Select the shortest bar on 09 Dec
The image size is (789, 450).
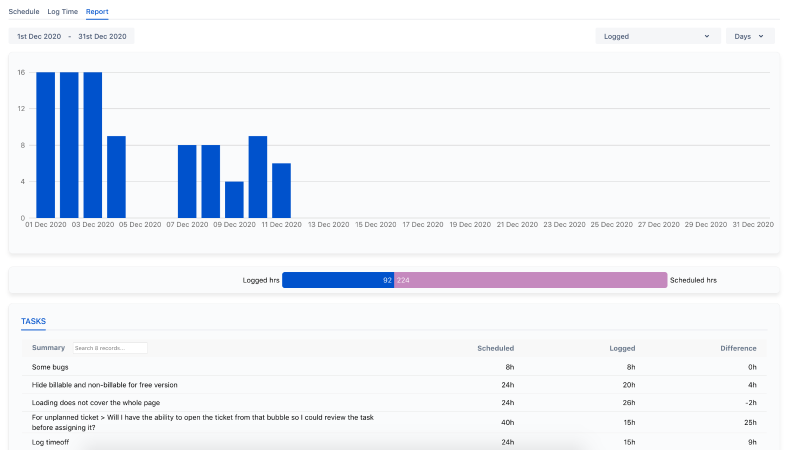pyautogui.click(x=234, y=200)
